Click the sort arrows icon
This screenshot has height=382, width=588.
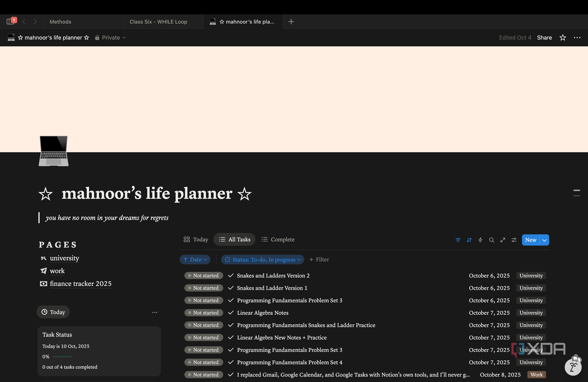pyautogui.click(x=469, y=240)
